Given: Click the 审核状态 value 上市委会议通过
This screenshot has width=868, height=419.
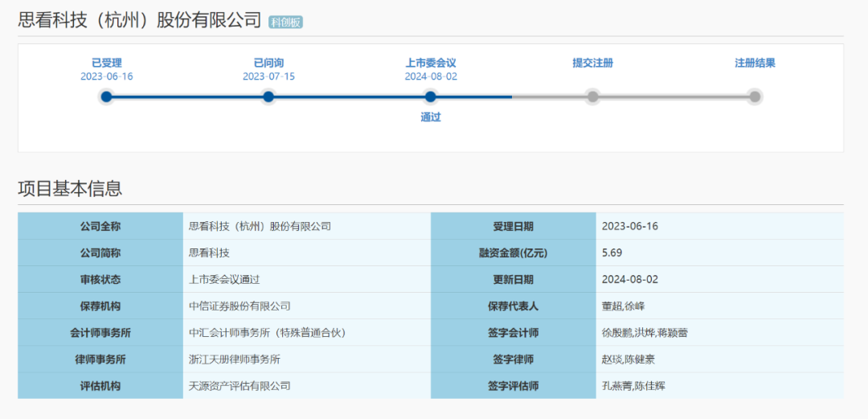Looking at the screenshot, I should tap(224, 279).
